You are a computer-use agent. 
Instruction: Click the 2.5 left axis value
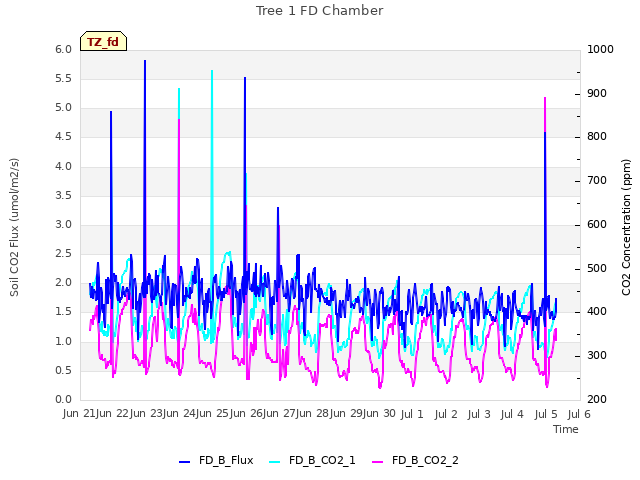coord(63,254)
